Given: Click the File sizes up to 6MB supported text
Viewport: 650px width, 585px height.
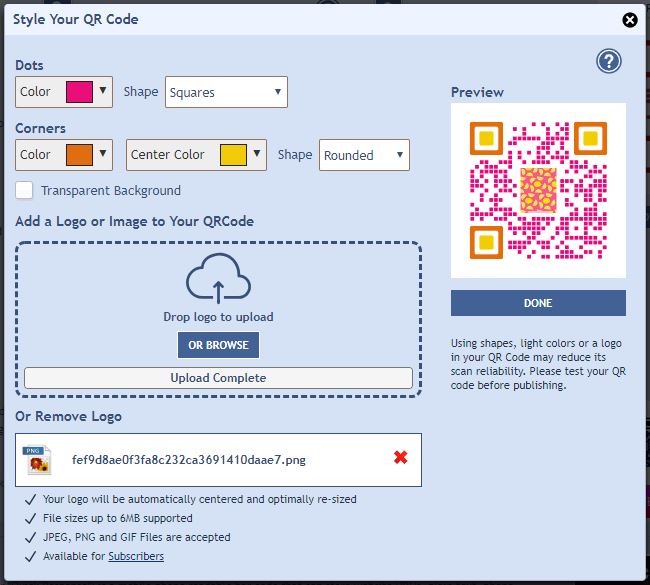Looking at the screenshot, I should [x=118, y=518].
